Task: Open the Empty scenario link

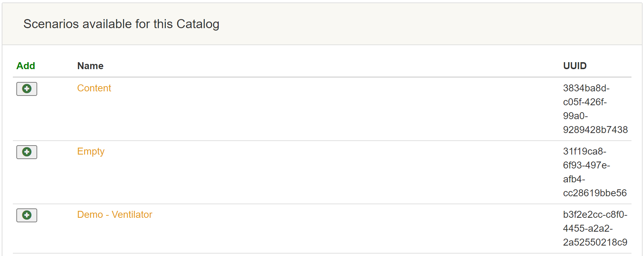Action: click(91, 151)
